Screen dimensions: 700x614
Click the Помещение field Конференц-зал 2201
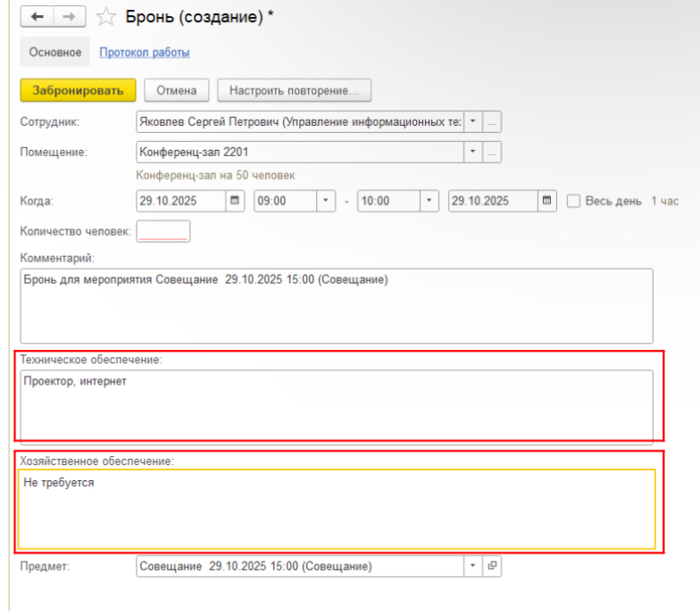point(300,152)
